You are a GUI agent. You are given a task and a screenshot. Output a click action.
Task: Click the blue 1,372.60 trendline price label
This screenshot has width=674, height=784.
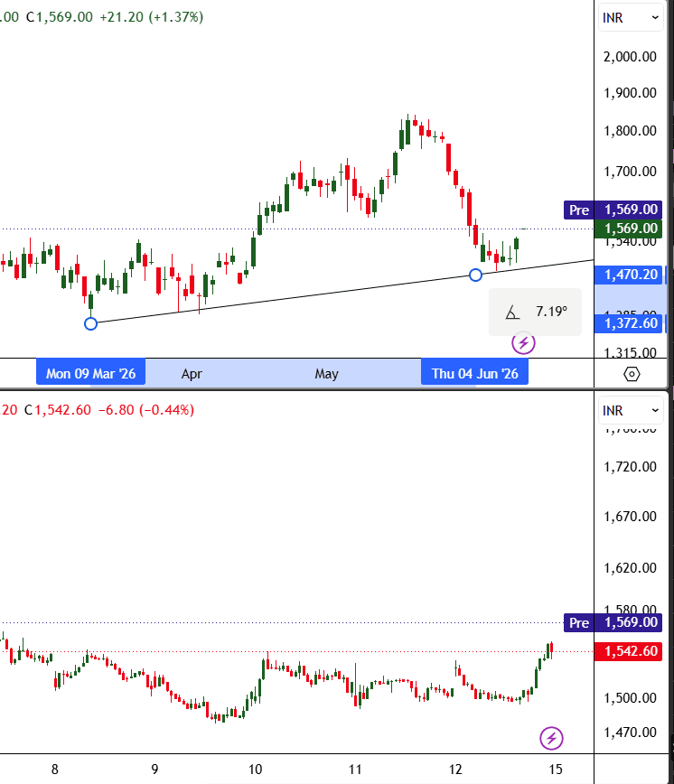[629, 323]
